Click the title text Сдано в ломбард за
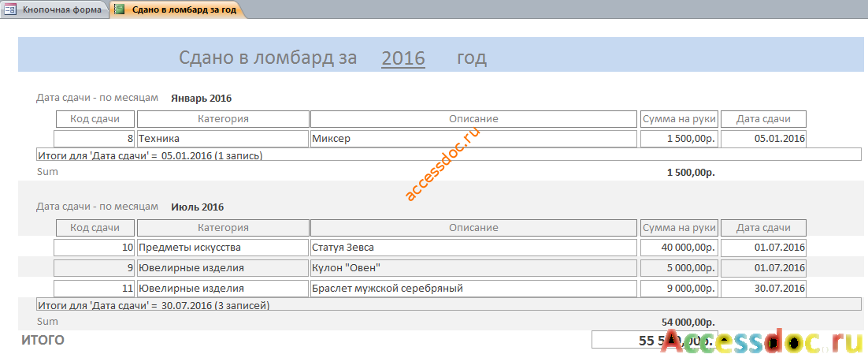The height and width of the screenshot is (358, 868). click(268, 58)
